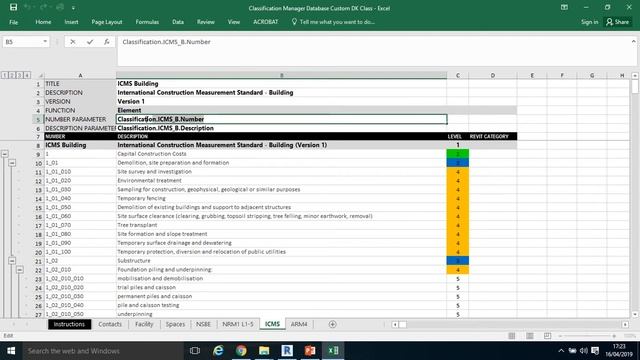The height and width of the screenshot is (360, 640).
Task: Select 'Temporary fencing' cell
Action: click(282, 198)
